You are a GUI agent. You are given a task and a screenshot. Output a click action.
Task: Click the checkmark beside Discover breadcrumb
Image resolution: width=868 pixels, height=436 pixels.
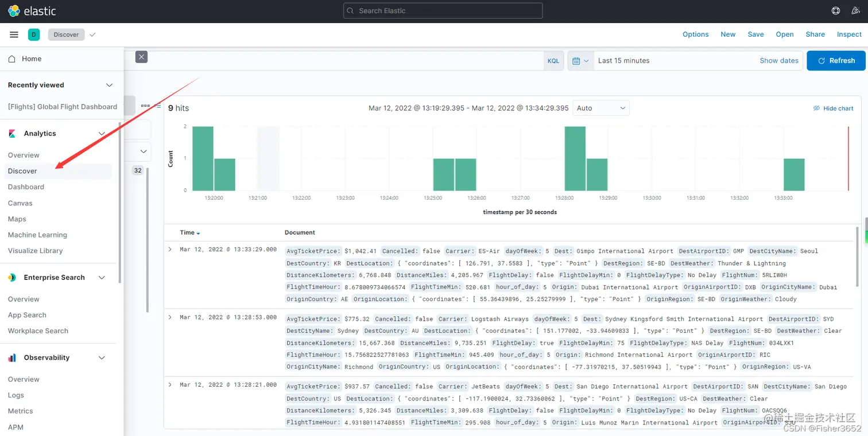pyautogui.click(x=93, y=34)
